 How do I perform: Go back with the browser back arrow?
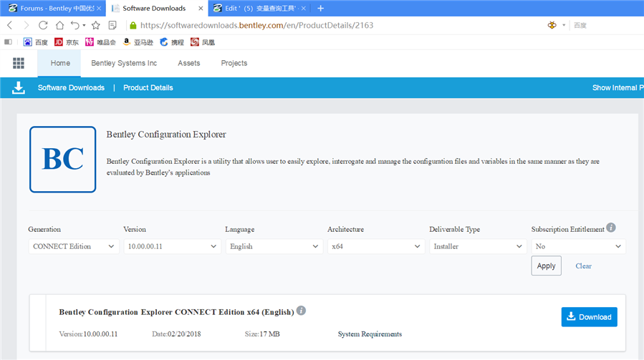point(10,26)
